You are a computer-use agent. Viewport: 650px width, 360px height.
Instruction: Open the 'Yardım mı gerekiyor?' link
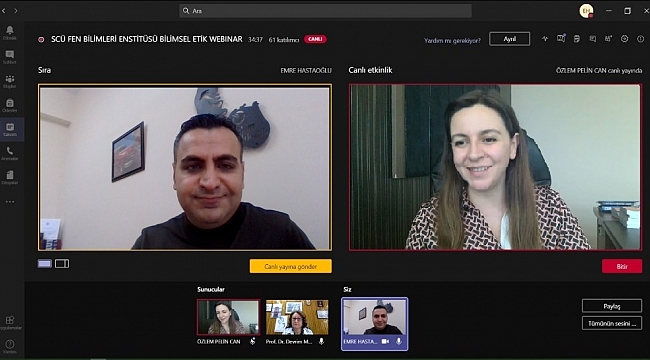[x=452, y=41]
